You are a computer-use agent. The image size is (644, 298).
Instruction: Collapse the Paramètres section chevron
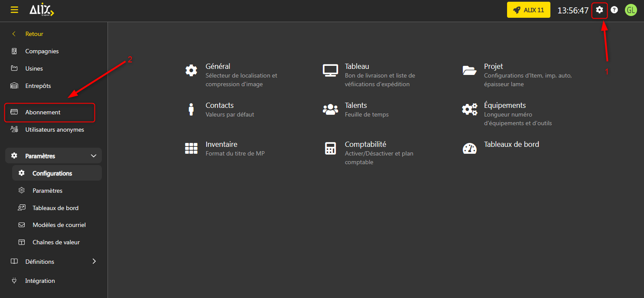pos(93,156)
